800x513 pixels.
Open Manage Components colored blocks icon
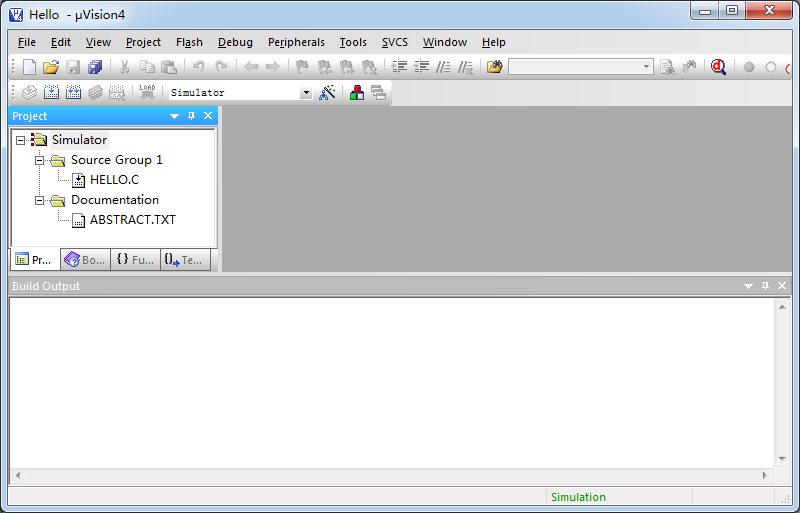(357, 92)
